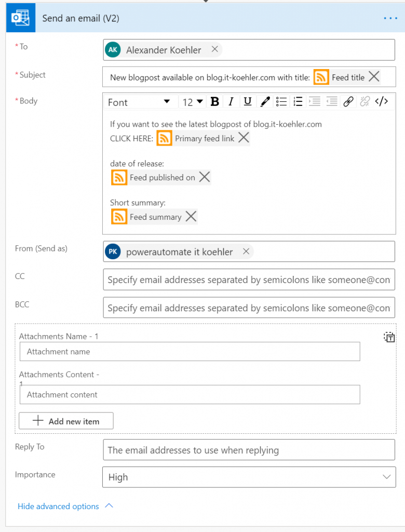Click the PK avatar in From field
The width and height of the screenshot is (405, 532).
coord(113,251)
